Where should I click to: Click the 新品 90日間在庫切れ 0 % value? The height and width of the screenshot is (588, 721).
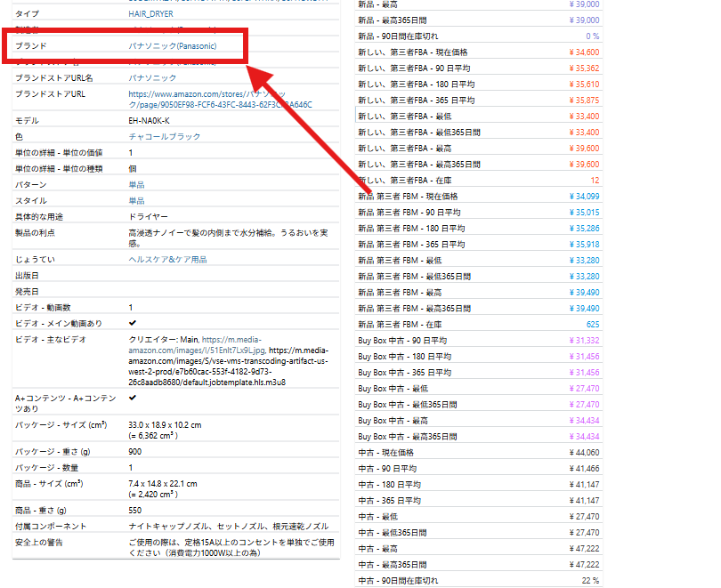[592, 36]
